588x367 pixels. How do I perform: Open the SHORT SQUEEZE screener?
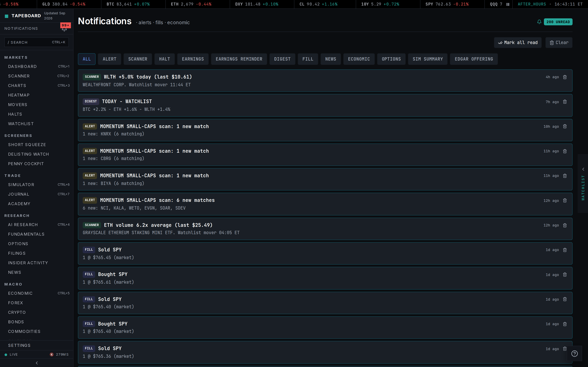click(27, 145)
